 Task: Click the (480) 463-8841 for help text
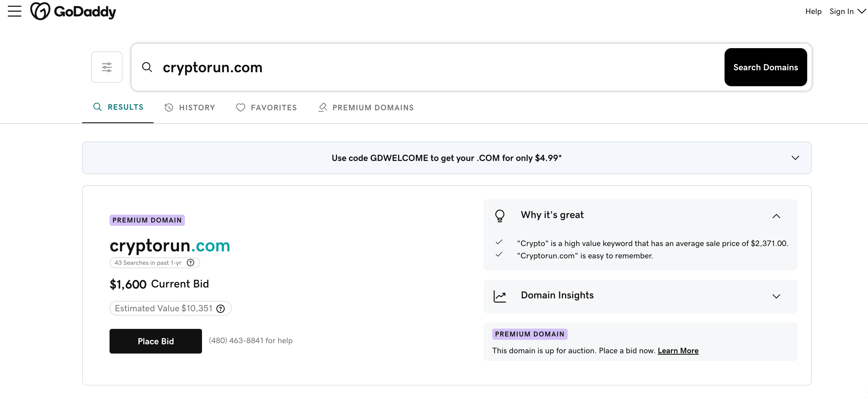point(251,340)
